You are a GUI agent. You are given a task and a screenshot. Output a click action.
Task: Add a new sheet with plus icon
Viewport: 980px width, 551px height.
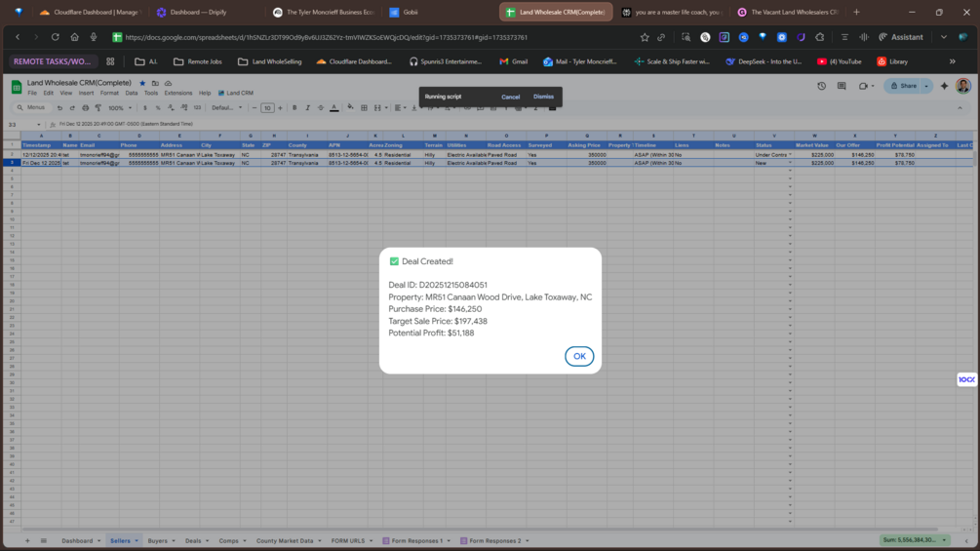point(27,541)
